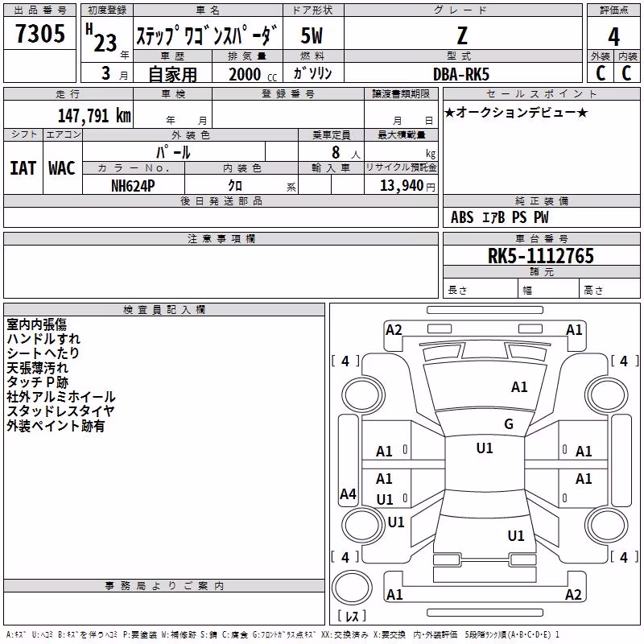The height and width of the screenshot is (644, 644).
Task: Select the registration year H23
Action: (x=101, y=38)
